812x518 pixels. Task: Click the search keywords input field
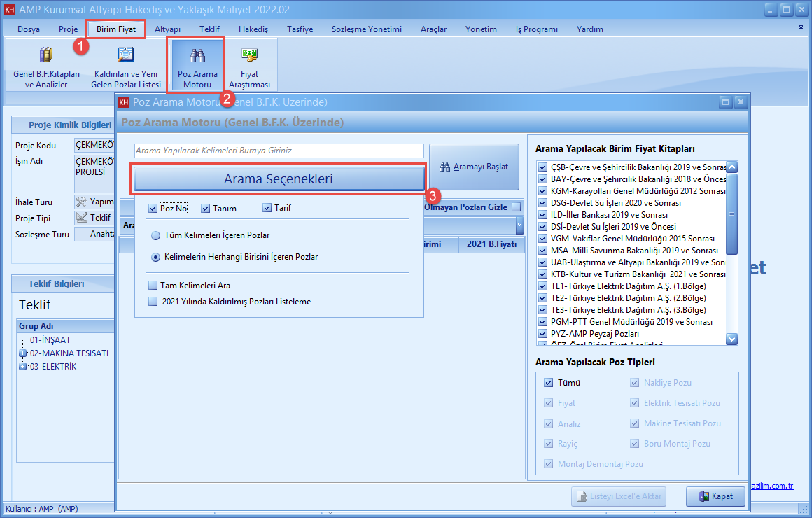[x=279, y=150]
